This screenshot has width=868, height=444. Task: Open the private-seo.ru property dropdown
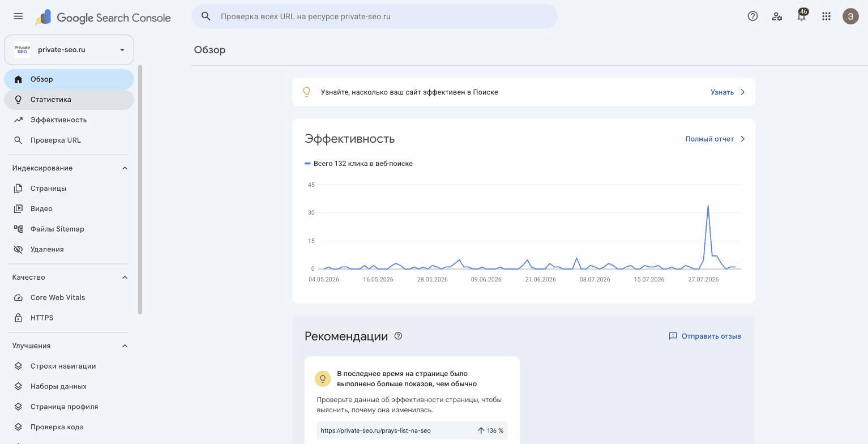point(69,50)
